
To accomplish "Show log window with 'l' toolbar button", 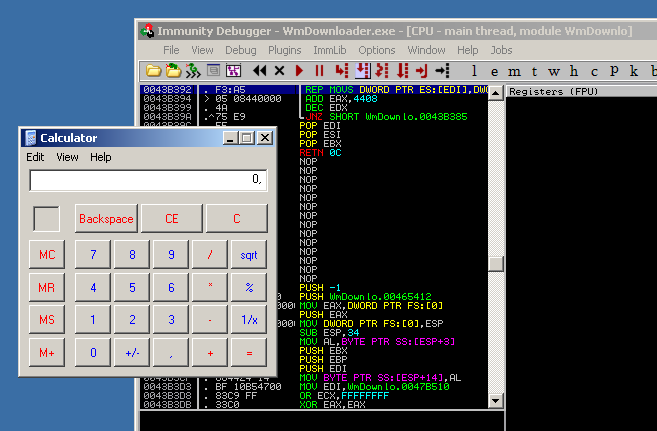I will [x=474, y=71].
